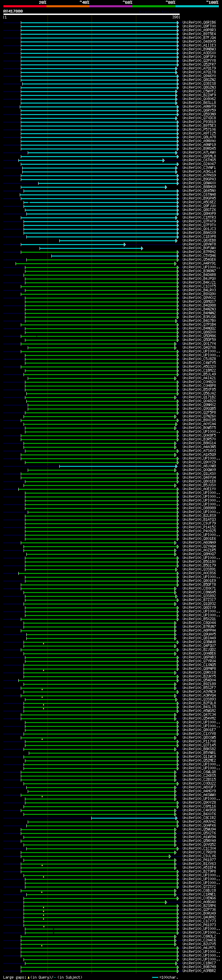Select the UniRef100_C6TNA8 label

click(x=199, y=194)
